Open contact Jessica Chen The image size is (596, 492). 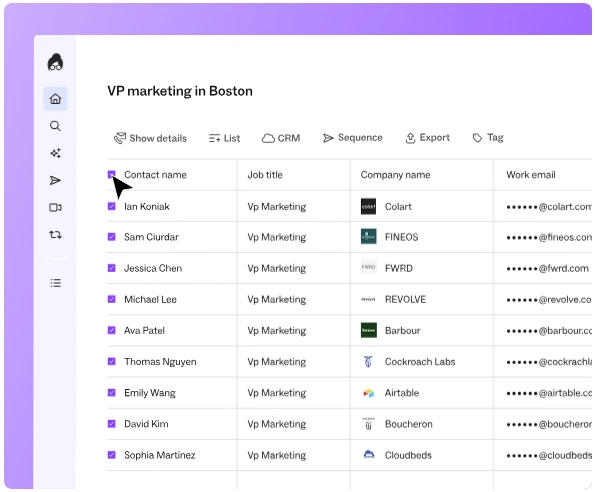click(153, 268)
